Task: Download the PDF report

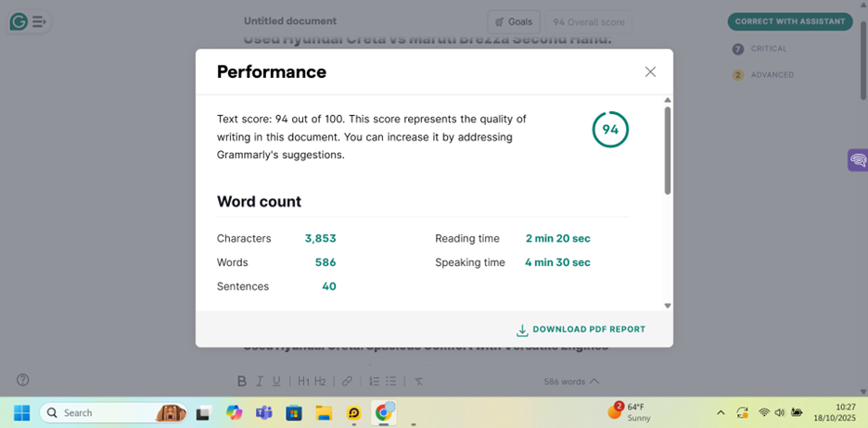Action: 581,330
